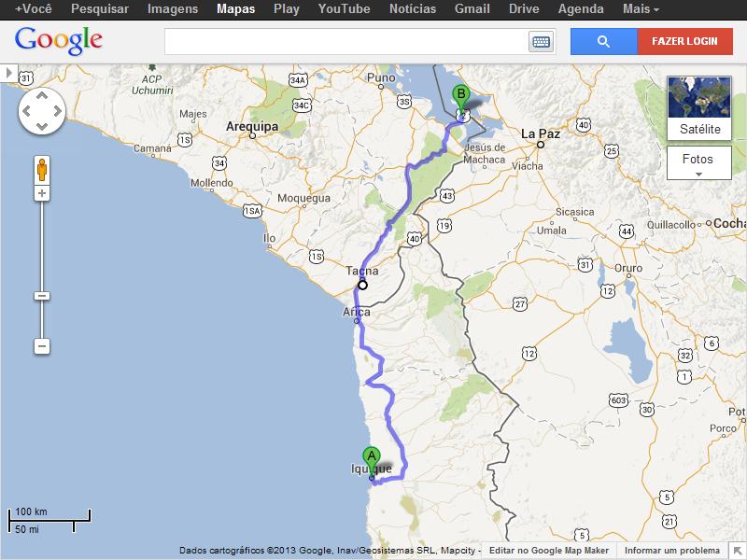The width and height of the screenshot is (747, 560).
Task: Click the route 44 highway shield
Action: tap(627, 231)
